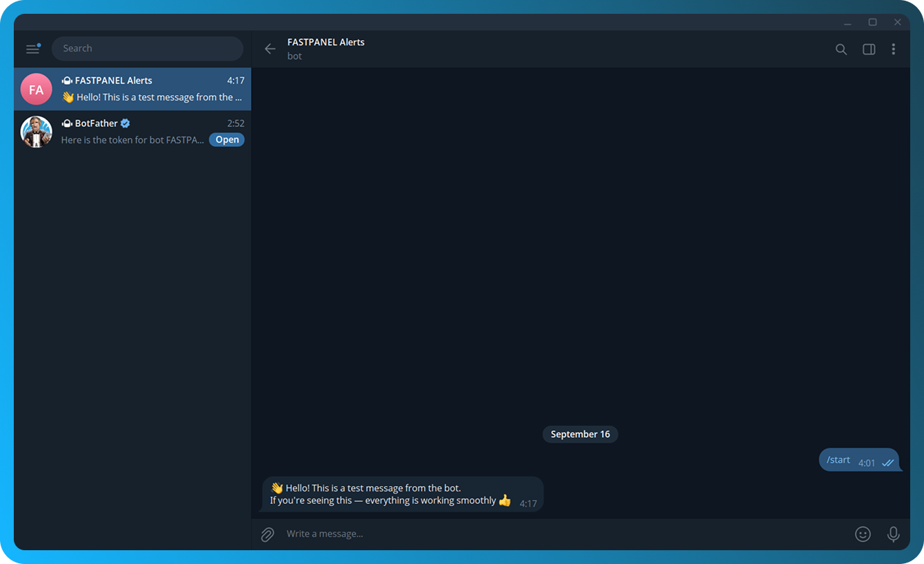Search within the FASTPANEL Alerts chat
This screenshot has height=564, width=924.
pyautogui.click(x=841, y=49)
